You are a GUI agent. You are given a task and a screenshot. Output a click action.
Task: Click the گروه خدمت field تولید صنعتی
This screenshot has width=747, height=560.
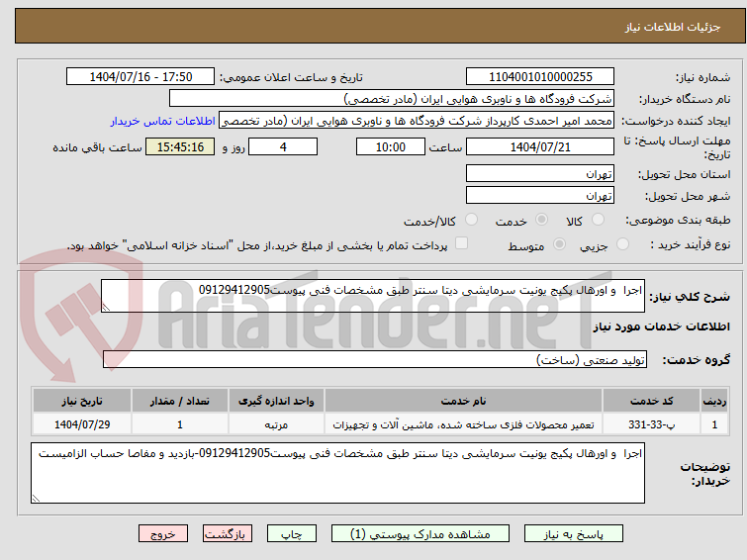(375, 359)
